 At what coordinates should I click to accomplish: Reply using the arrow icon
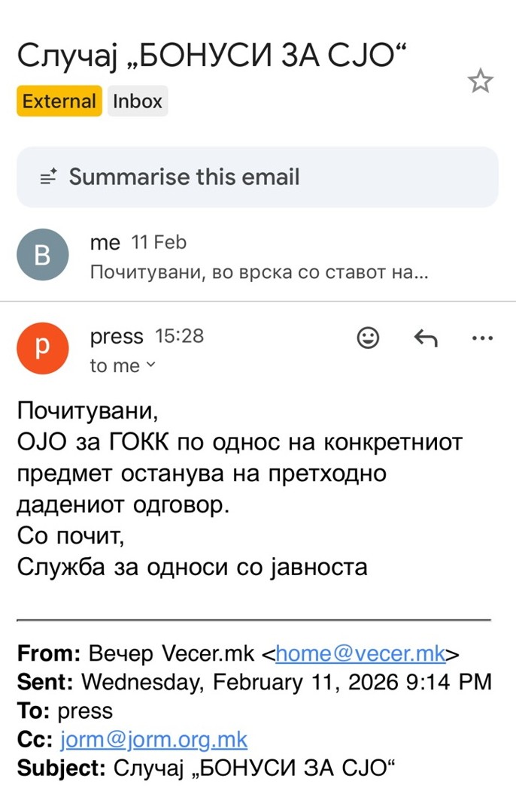(x=426, y=338)
